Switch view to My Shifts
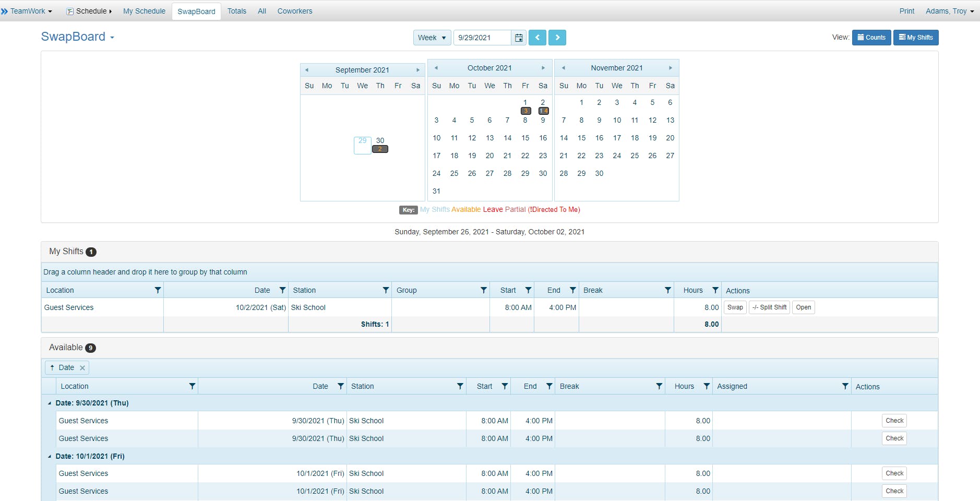The image size is (980, 501). (x=915, y=37)
